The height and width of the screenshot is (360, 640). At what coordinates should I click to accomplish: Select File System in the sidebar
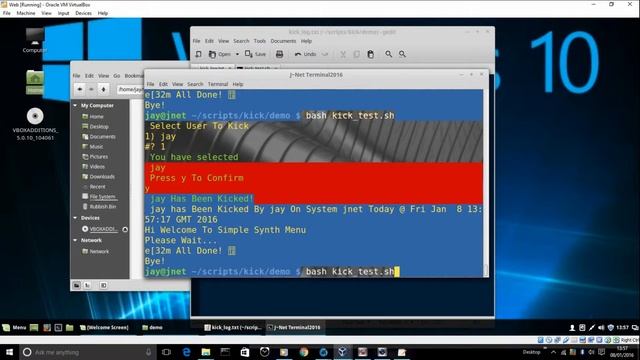tap(100, 197)
